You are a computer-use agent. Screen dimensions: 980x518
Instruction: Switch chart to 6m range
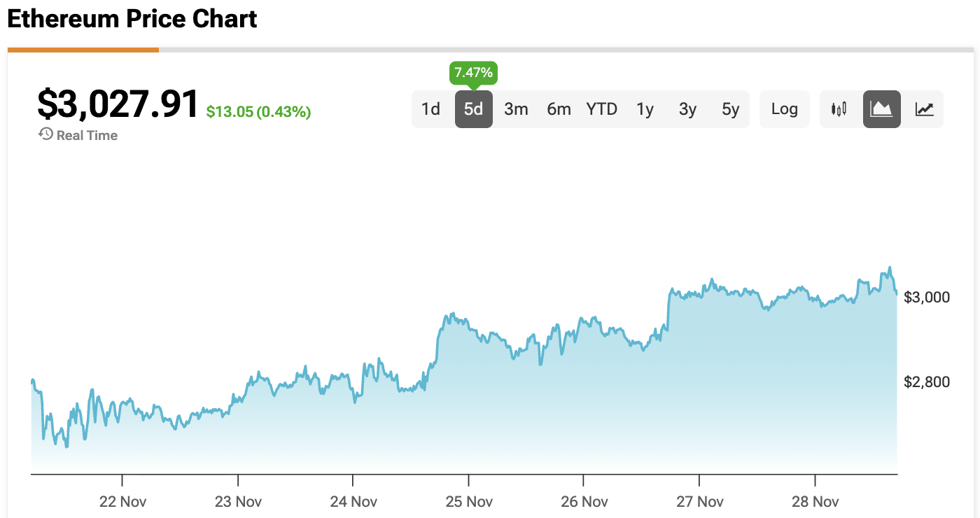point(559,109)
